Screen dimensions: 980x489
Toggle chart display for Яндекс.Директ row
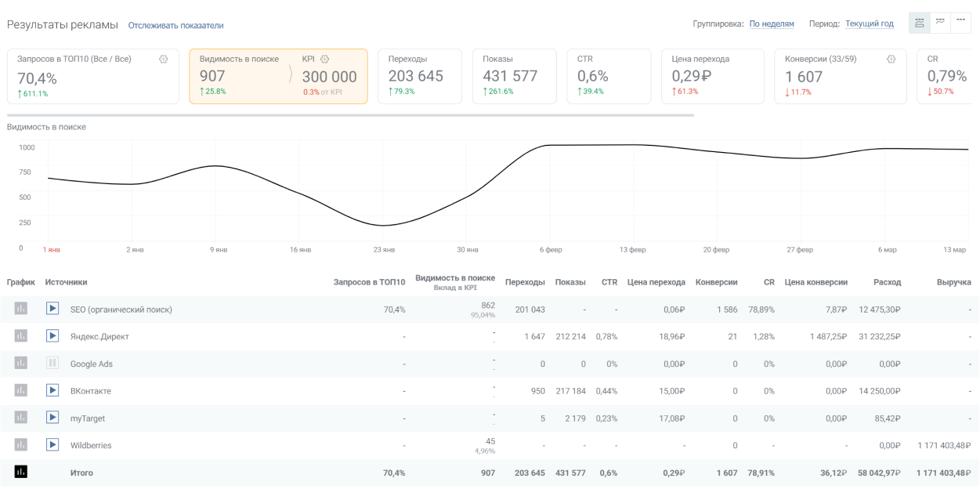click(x=20, y=336)
